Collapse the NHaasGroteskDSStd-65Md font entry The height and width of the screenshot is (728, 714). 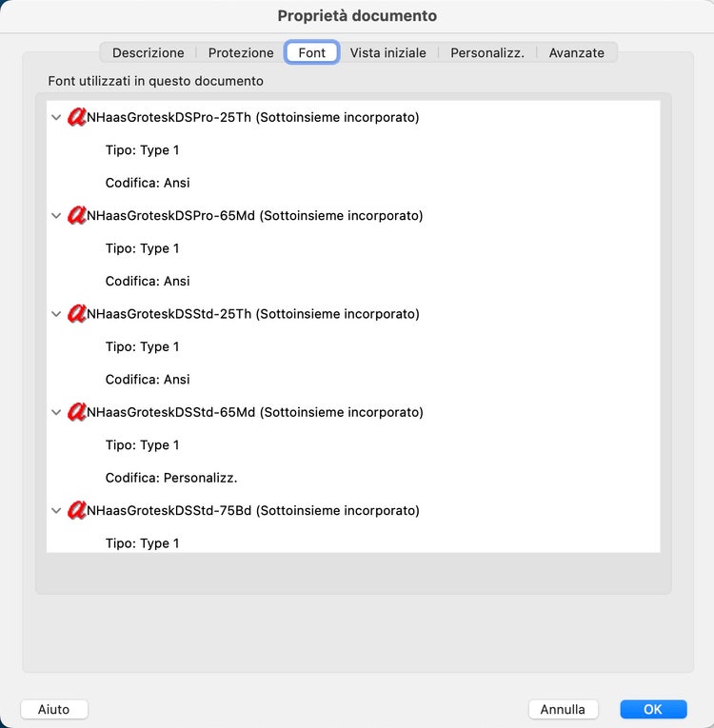(56, 412)
